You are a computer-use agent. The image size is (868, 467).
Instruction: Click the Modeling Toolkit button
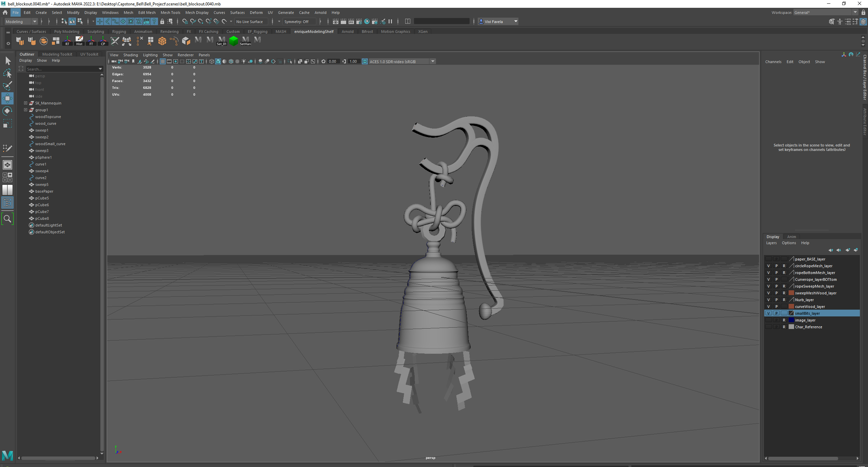(x=58, y=54)
